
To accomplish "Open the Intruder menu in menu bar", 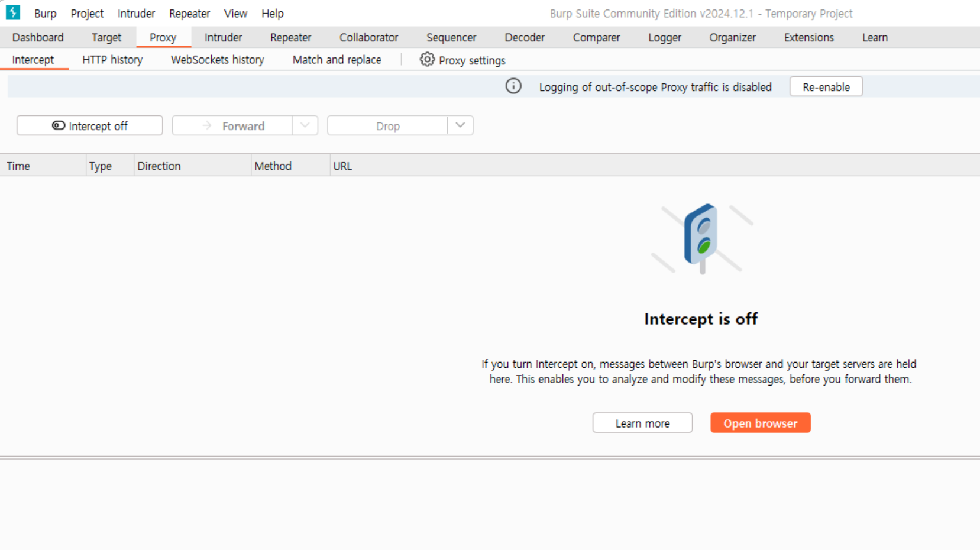I will (136, 13).
